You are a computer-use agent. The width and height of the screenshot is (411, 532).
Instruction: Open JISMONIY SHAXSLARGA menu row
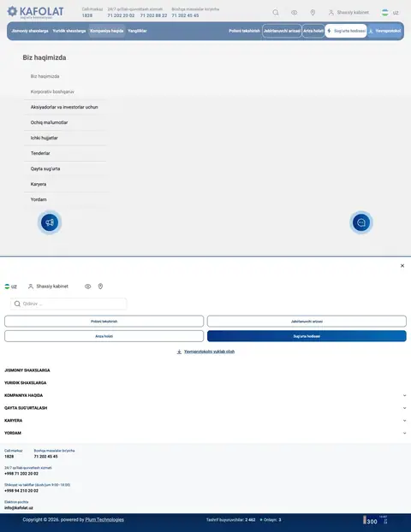tap(27, 370)
